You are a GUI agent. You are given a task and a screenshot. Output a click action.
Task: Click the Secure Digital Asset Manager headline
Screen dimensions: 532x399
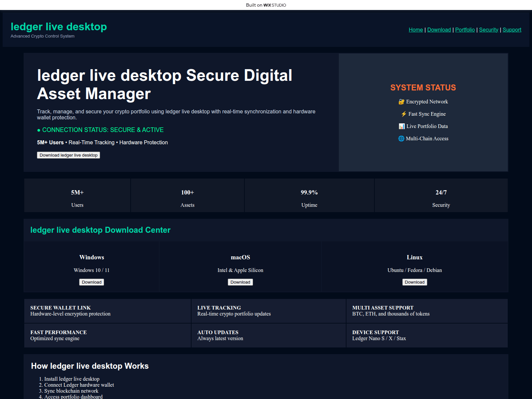(x=165, y=84)
